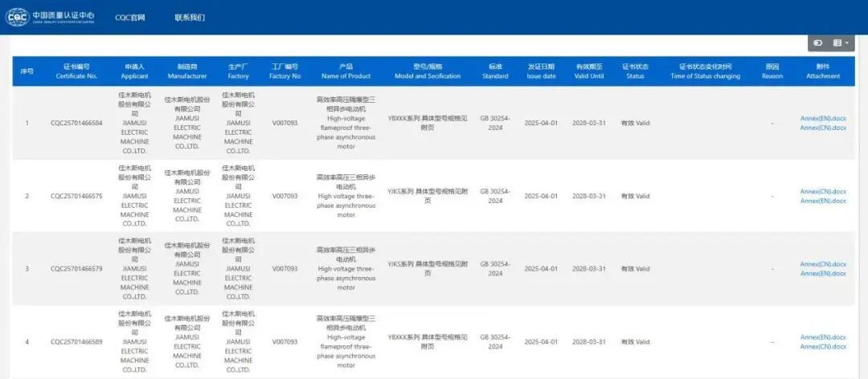Click the 序号 column header
This screenshot has width=868, height=379.
pos(27,71)
